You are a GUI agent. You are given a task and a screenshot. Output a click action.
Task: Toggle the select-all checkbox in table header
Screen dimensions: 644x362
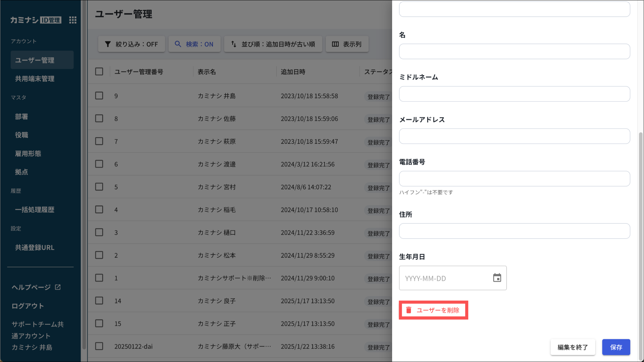[x=99, y=72]
